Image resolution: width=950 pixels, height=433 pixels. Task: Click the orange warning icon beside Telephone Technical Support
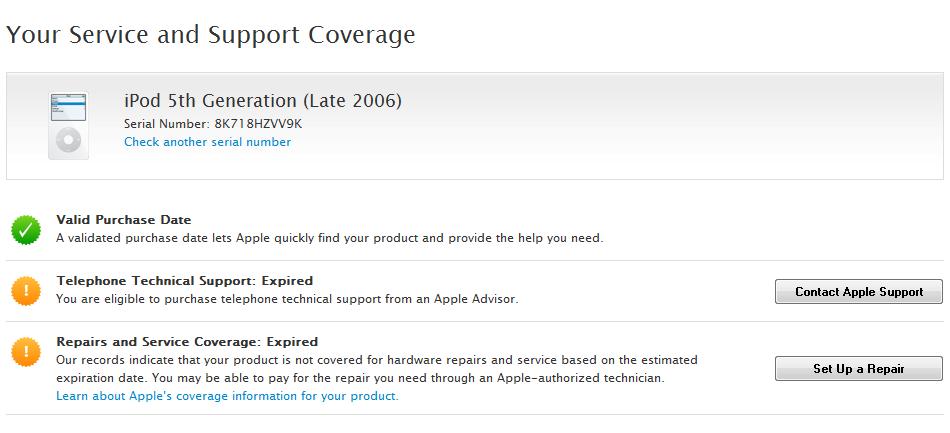(25, 291)
